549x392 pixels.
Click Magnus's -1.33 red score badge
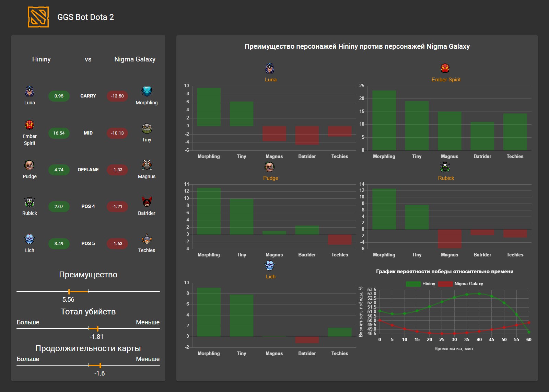[x=117, y=170]
